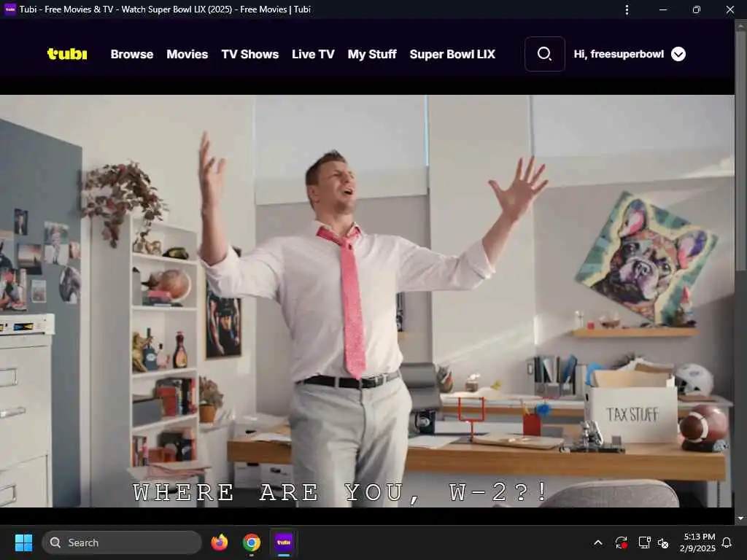Screen dimensions: 747x560
Task: Click the Tubi logo in header
Action: coord(67,54)
